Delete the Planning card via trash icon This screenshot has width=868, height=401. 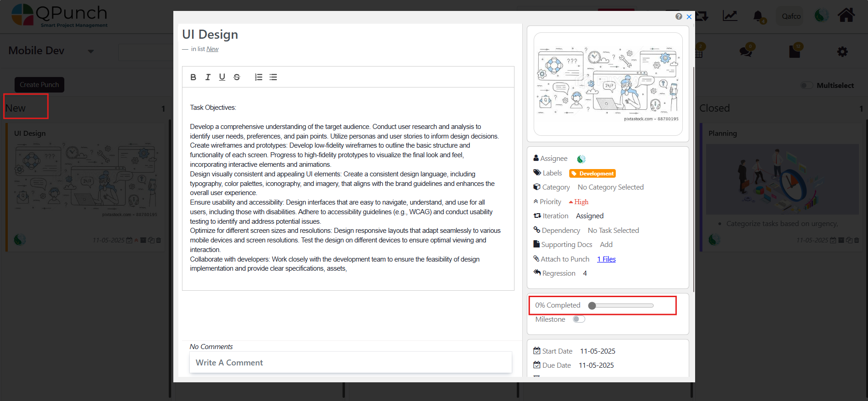(857, 240)
